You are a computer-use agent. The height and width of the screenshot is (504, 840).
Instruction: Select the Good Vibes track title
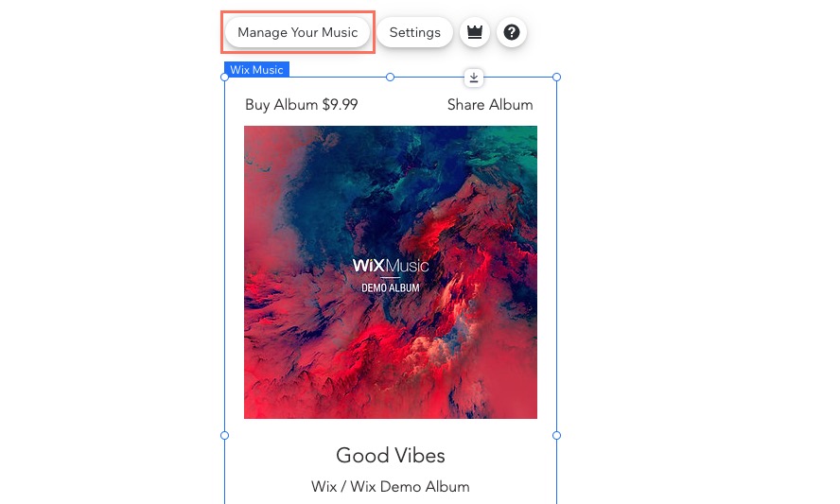coord(391,455)
